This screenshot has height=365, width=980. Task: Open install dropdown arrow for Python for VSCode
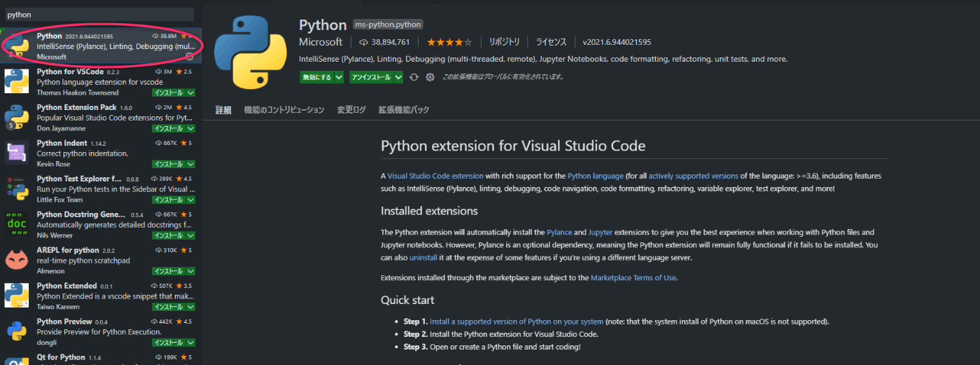190,92
